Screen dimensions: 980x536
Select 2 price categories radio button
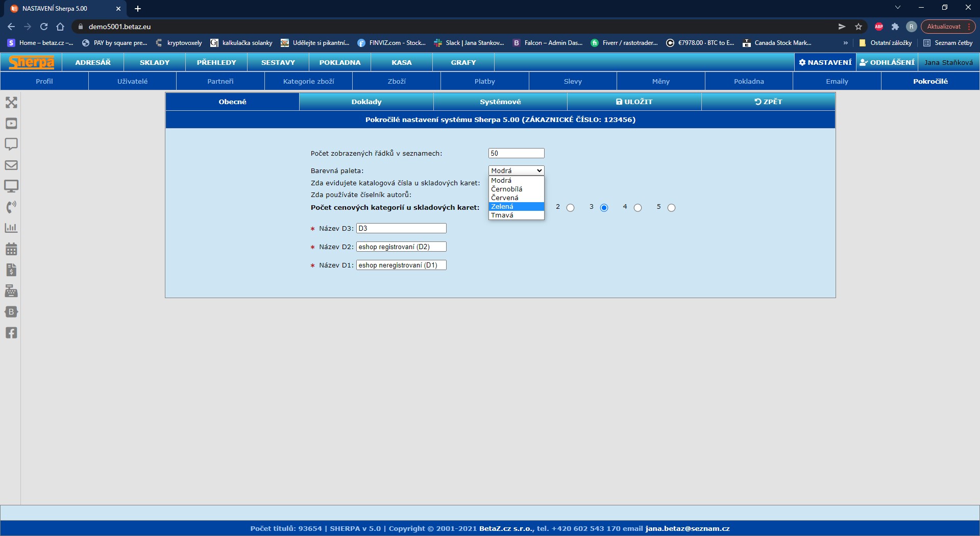pyautogui.click(x=570, y=208)
